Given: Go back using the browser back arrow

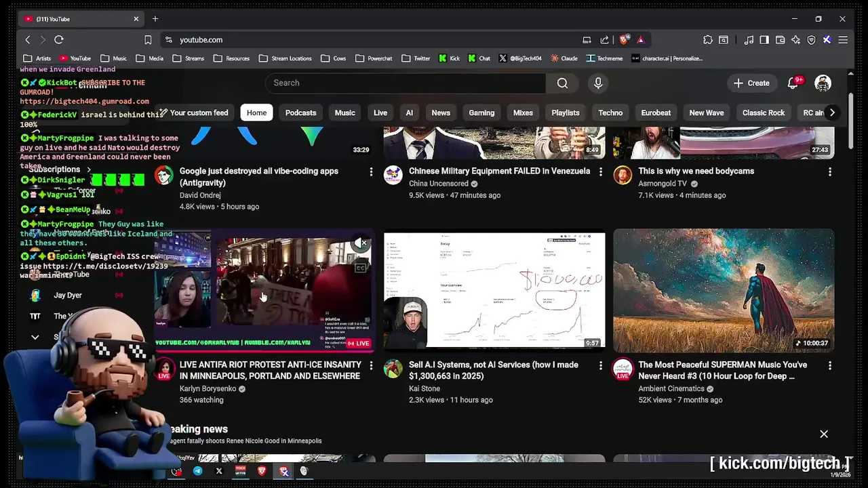Looking at the screenshot, I should 28,40.
